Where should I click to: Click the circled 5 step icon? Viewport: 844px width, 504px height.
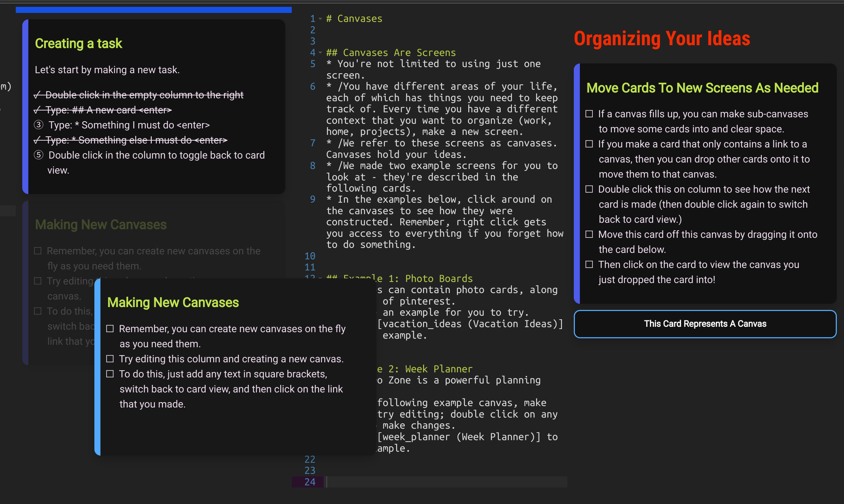[38, 155]
